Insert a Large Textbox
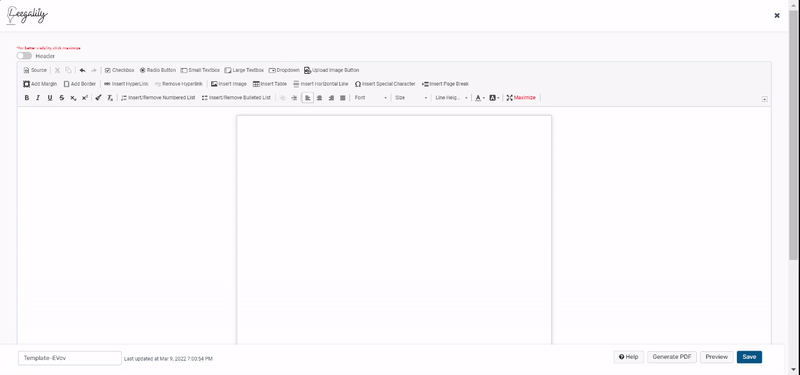Image resolution: width=800 pixels, height=375 pixels. [x=244, y=70]
